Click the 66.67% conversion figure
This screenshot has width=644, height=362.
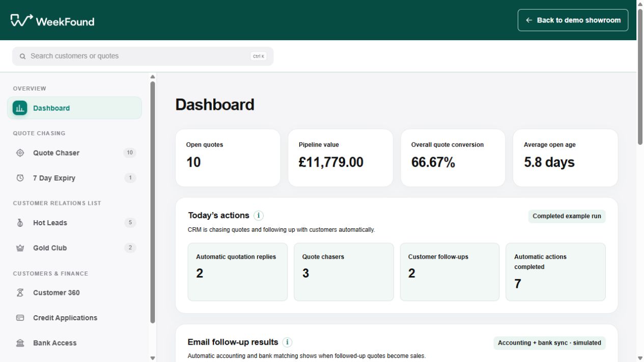[433, 162]
